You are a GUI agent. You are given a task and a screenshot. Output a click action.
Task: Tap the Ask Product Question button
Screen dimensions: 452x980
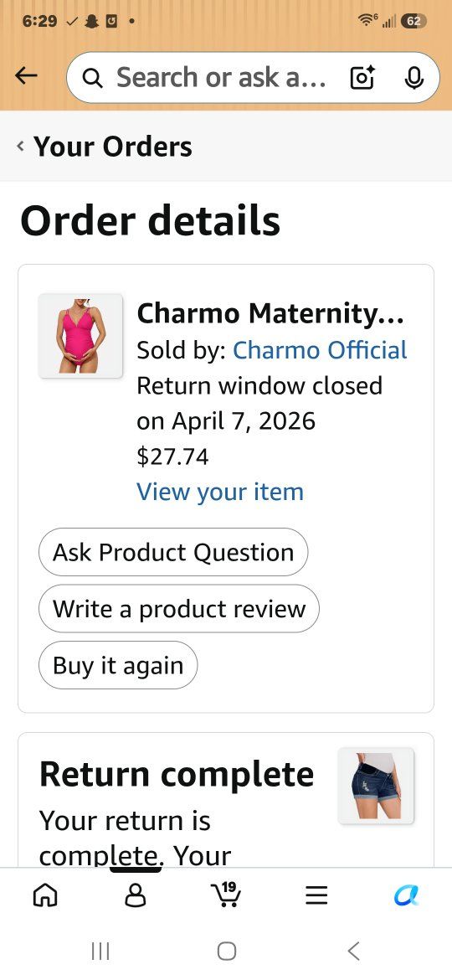pos(173,552)
